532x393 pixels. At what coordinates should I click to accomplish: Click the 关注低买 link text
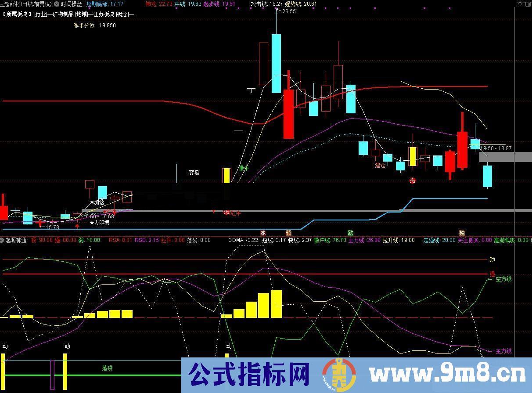click(468, 240)
